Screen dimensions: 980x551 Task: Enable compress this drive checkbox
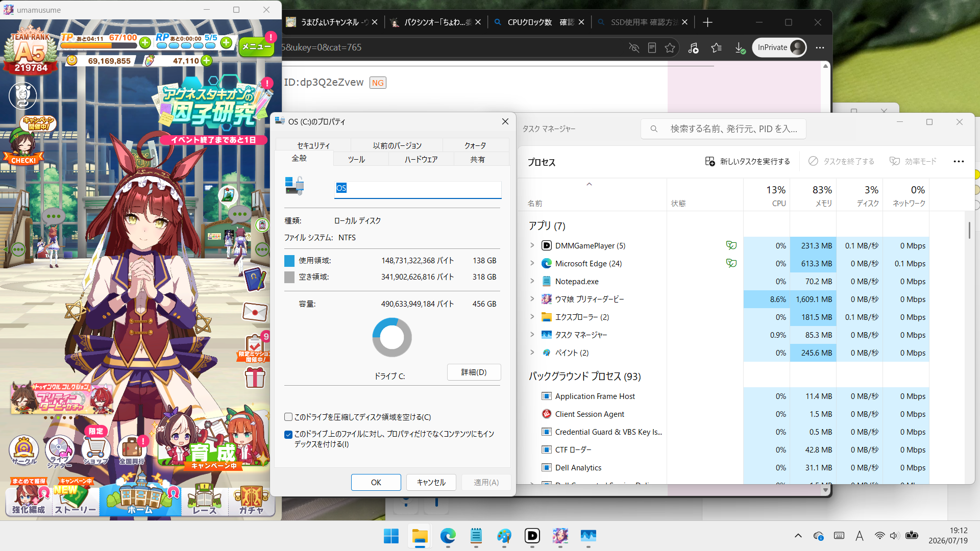pyautogui.click(x=288, y=417)
